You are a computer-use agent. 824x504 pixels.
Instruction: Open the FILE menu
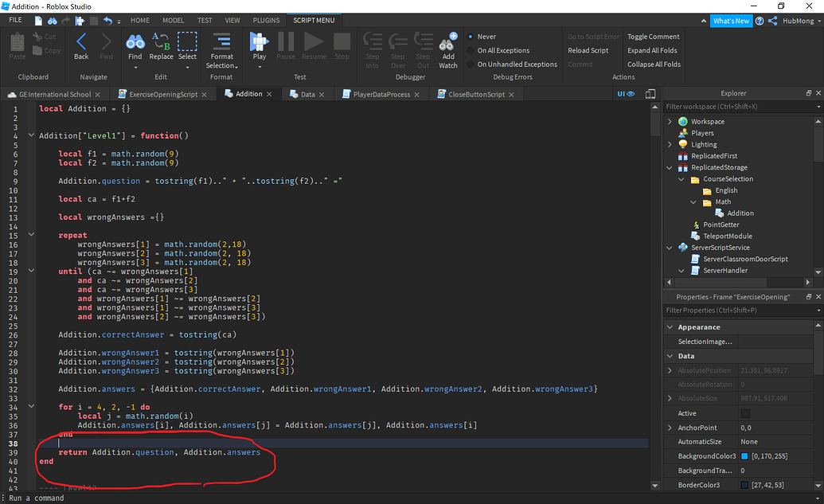(16, 20)
